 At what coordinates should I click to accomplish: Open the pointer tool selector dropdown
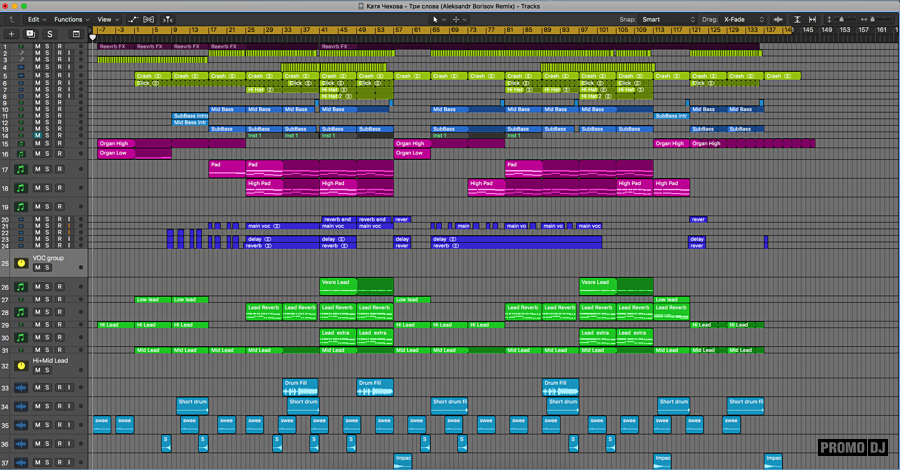(439, 19)
